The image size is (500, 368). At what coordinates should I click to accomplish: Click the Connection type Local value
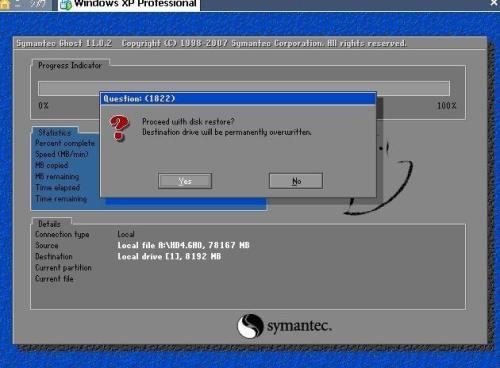pos(126,234)
